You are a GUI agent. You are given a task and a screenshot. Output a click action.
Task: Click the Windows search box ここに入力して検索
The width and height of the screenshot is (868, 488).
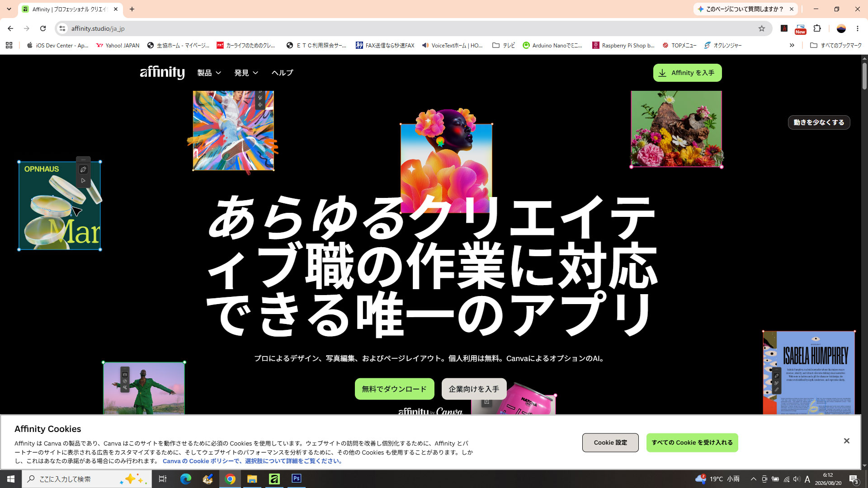click(x=86, y=479)
